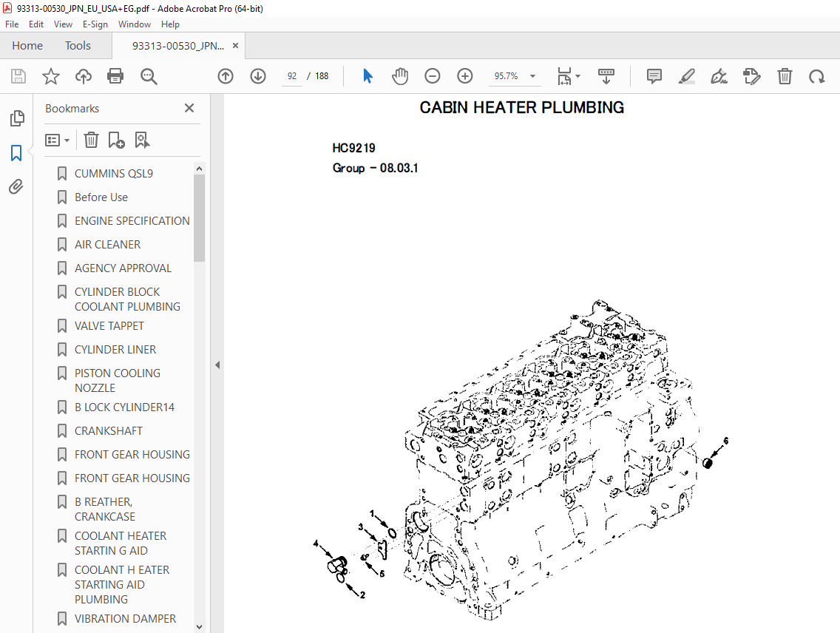
Task: Select COOLANT HEATER STARTIN G AID bookmark
Action: tap(120, 543)
